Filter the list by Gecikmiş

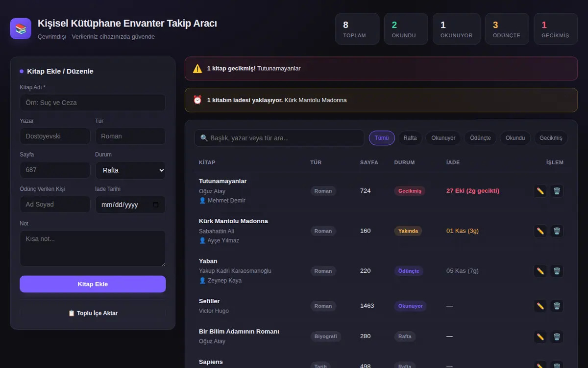click(551, 138)
